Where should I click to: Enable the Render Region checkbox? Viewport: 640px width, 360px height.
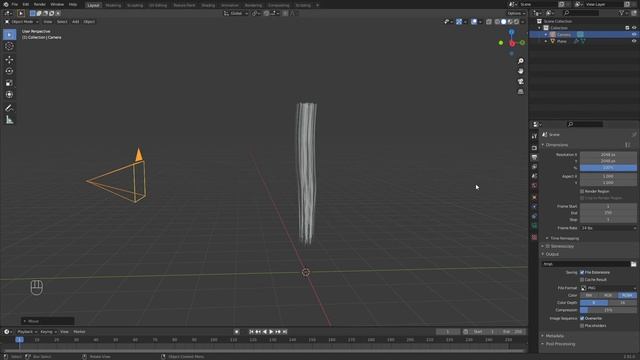(582, 191)
